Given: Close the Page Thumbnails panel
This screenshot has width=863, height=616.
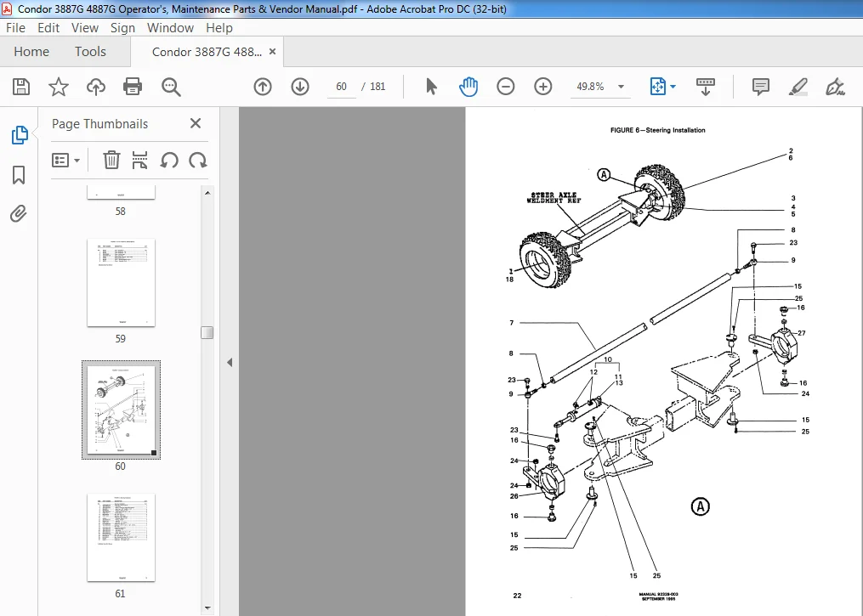Looking at the screenshot, I should pos(196,123).
